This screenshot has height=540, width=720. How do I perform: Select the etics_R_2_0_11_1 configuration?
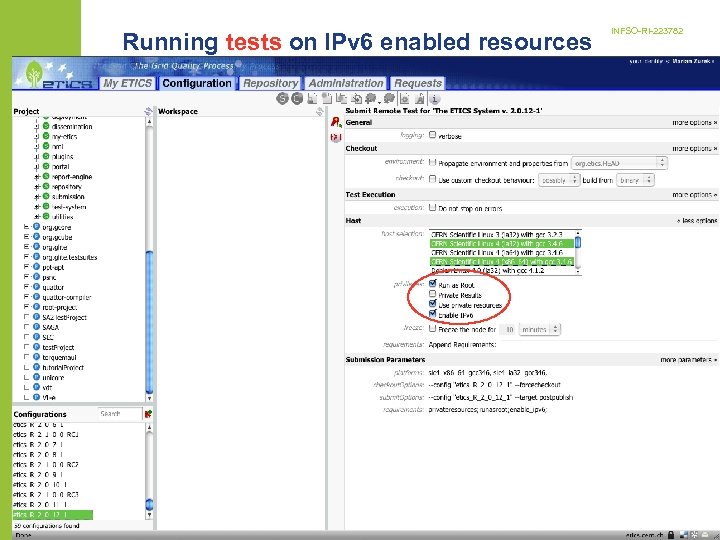coord(41,505)
